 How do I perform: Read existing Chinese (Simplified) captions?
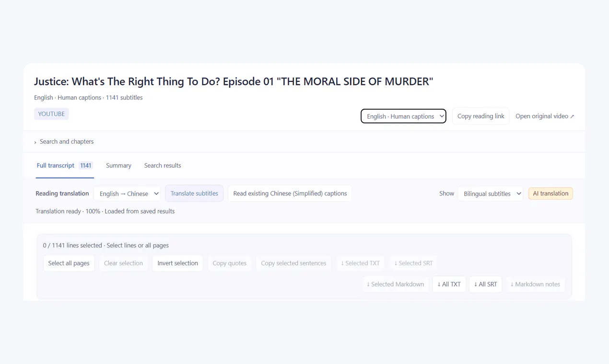(290, 193)
